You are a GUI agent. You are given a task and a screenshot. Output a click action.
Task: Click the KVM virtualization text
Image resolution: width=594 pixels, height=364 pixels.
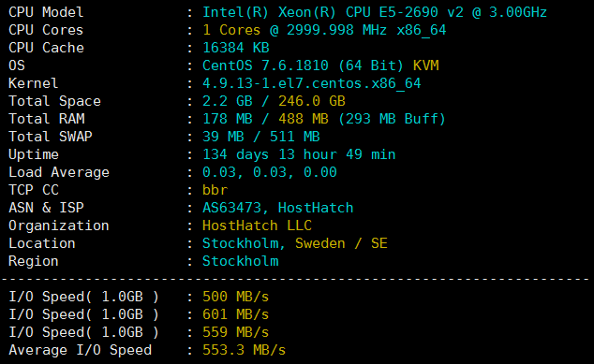tap(425, 66)
